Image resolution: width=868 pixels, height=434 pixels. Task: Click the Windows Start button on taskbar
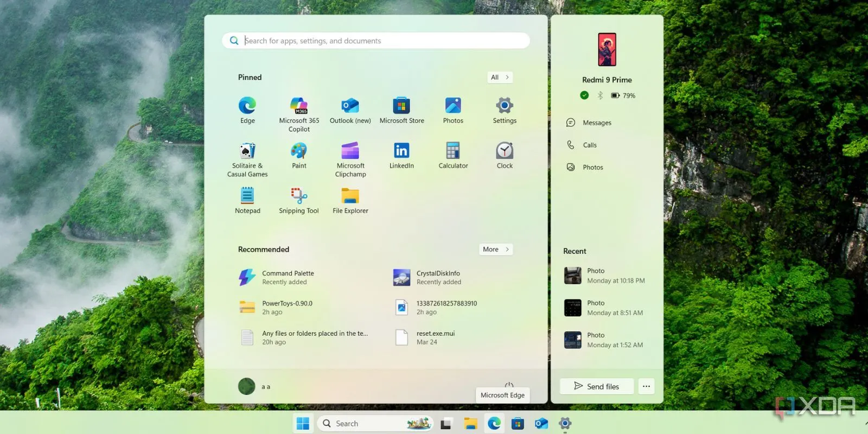[303, 423]
